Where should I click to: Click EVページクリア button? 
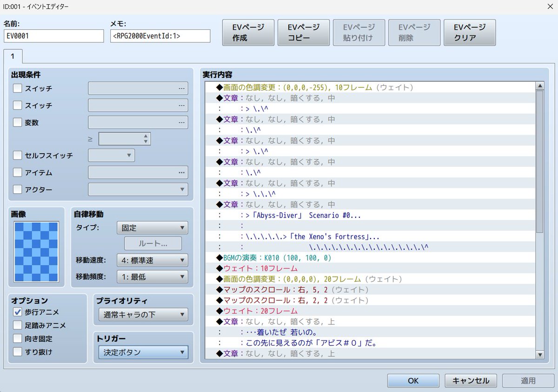point(470,33)
